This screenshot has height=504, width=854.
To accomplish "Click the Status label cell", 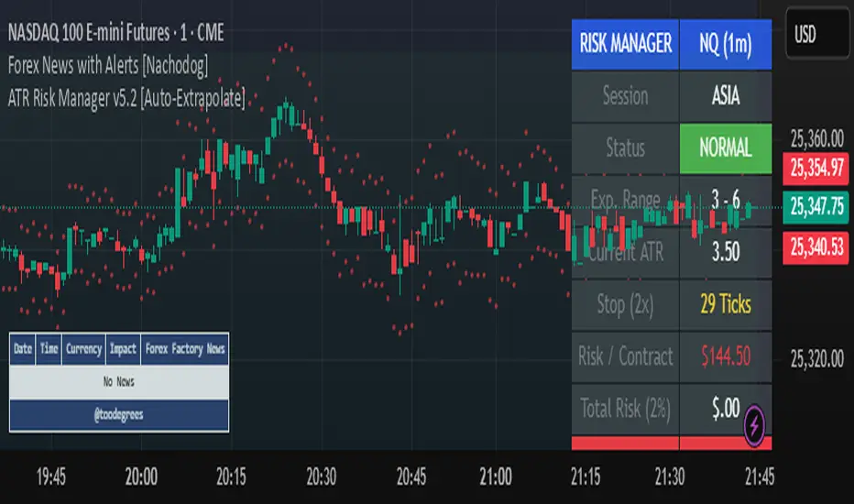I will point(625,148).
